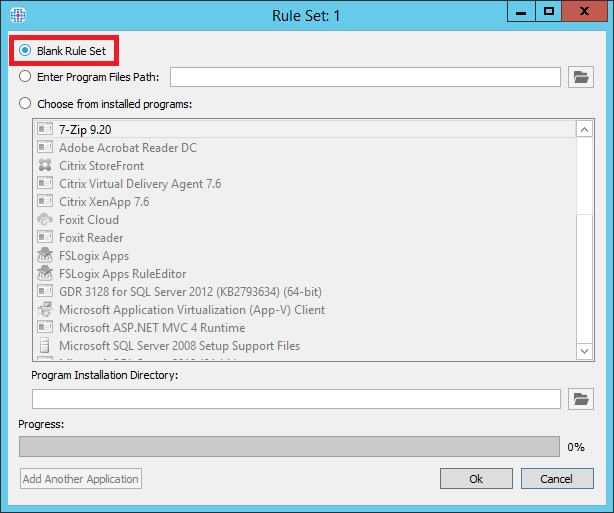Screen dimensions: 614x513
Task: Click the 7-Zip 9.20 program icon
Action: (45, 129)
